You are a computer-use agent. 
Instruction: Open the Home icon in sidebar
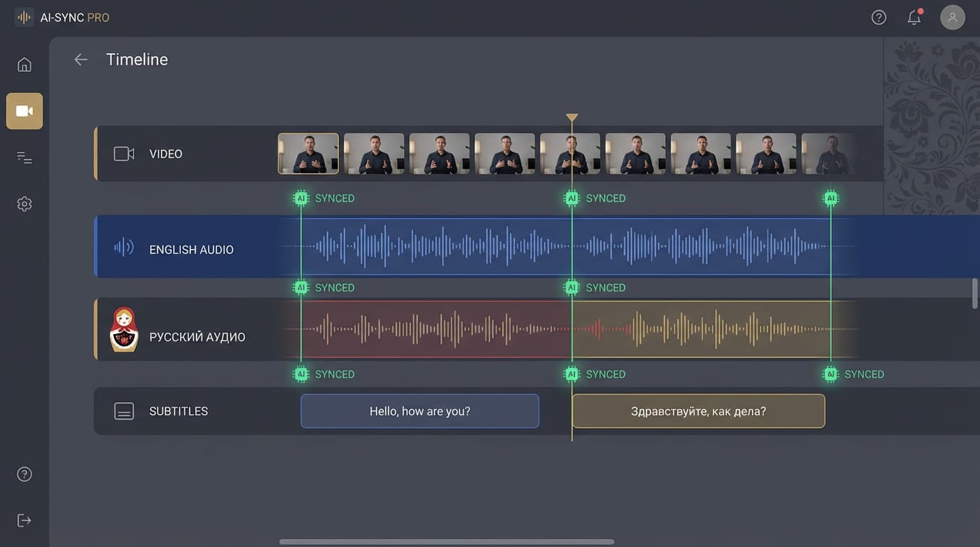coord(24,65)
